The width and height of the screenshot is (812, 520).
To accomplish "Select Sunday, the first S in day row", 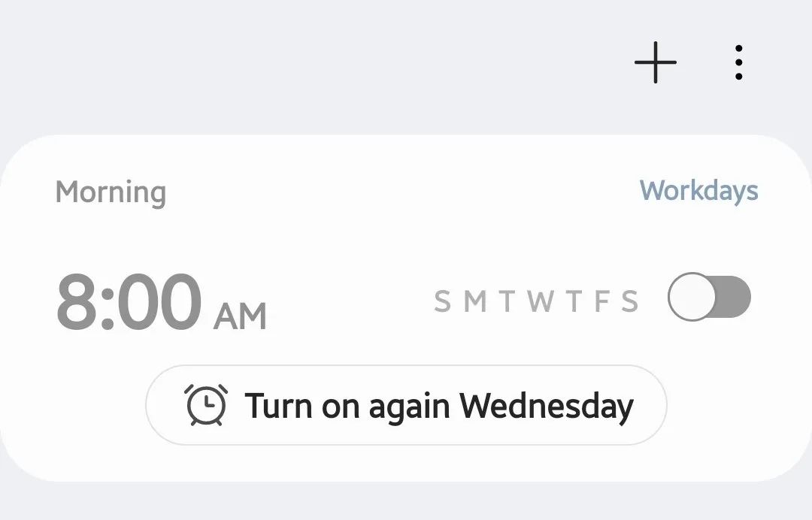I will tap(442, 302).
